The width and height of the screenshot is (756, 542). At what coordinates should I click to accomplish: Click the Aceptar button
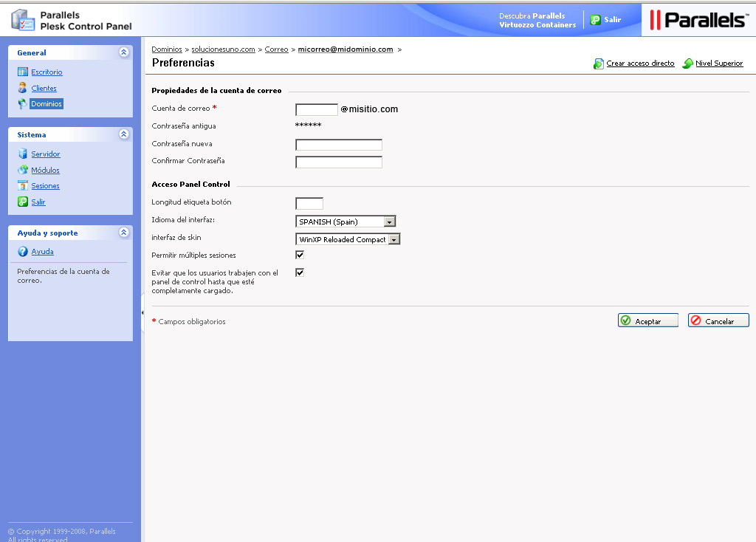648,320
